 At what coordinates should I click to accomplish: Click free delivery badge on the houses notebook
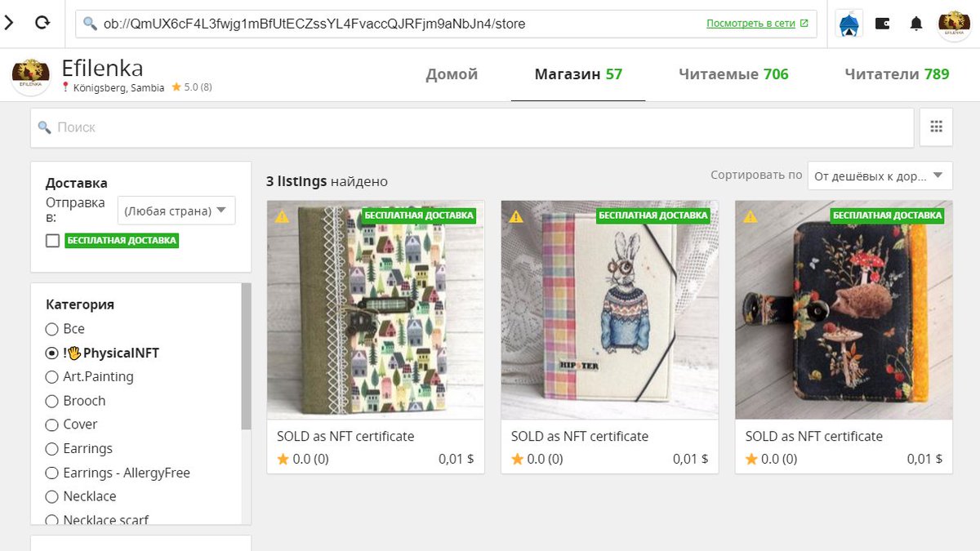(x=419, y=216)
